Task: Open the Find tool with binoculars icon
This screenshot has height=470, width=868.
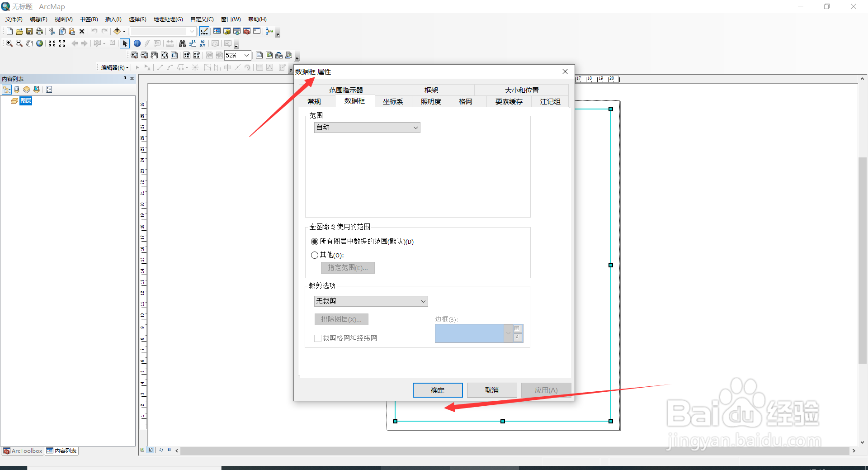Action: (x=182, y=43)
